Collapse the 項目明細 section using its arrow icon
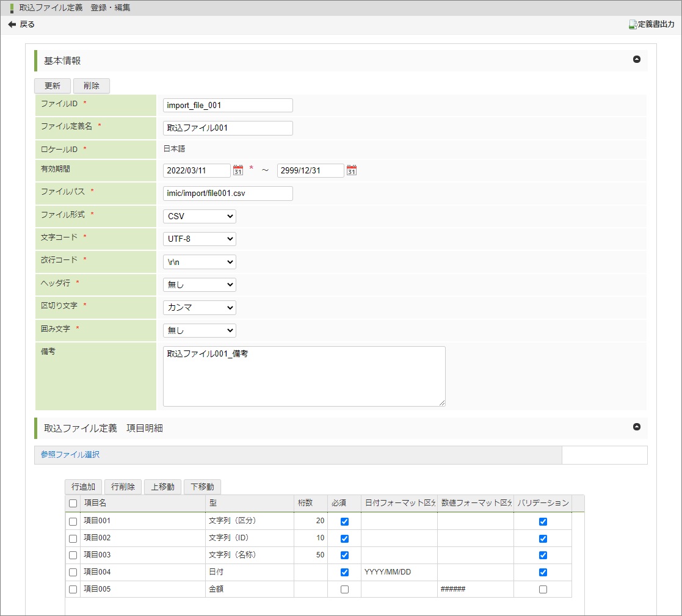Screen dimensions: 682x616 (x=637, y=427)
